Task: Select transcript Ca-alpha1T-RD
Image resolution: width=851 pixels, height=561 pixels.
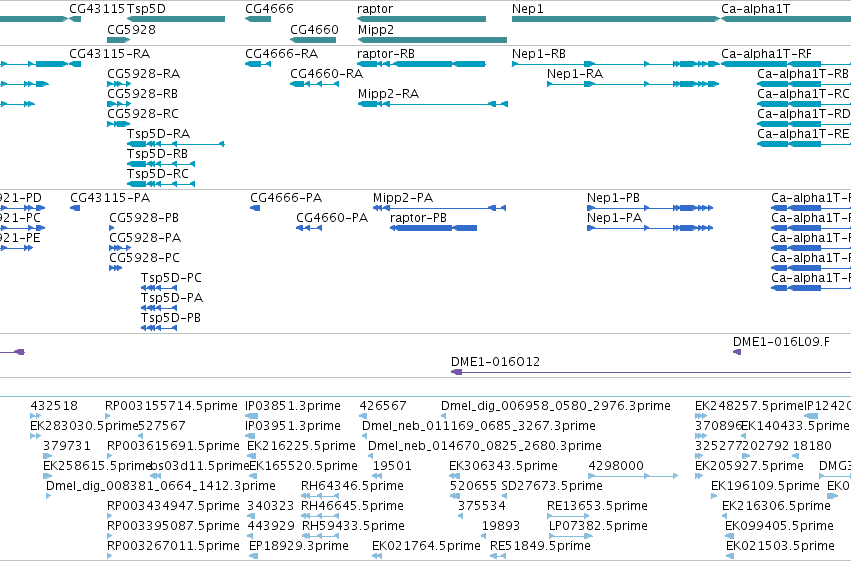Action: coord(803,114)
